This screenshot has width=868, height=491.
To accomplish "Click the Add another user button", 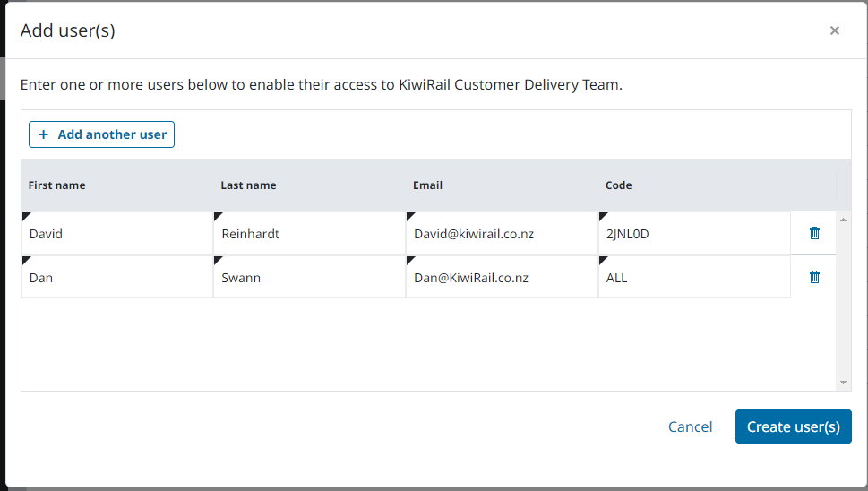I will pos(102,134).
